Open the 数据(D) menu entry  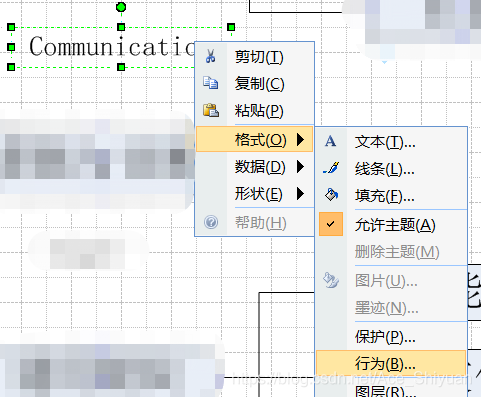click(x=254, y=167)
